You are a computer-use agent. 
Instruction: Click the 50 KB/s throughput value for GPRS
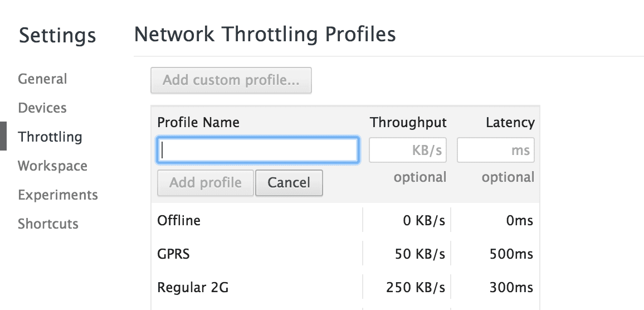click(419, 254)
